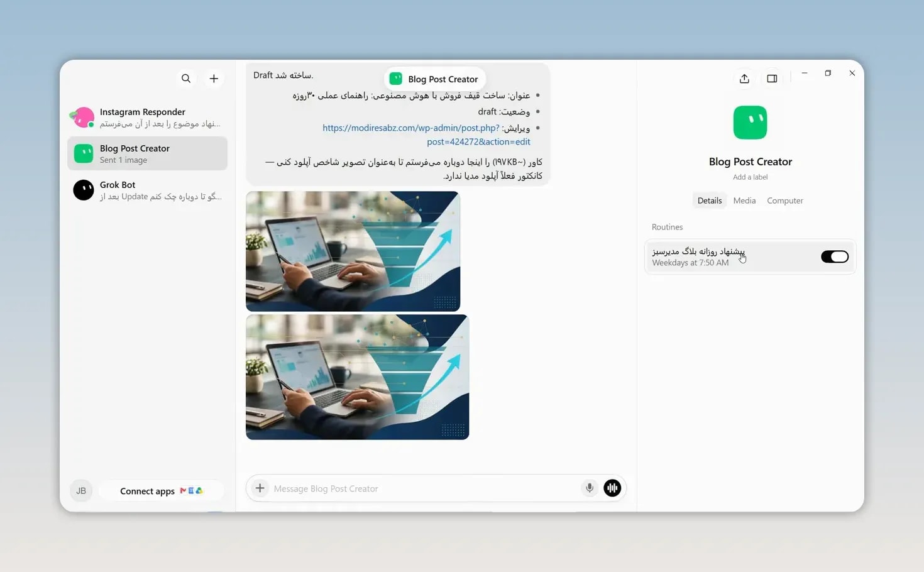Switch to the Media tab
This screenshot has width=924, height=572.
pyautogui.click(x=744, y=201)
